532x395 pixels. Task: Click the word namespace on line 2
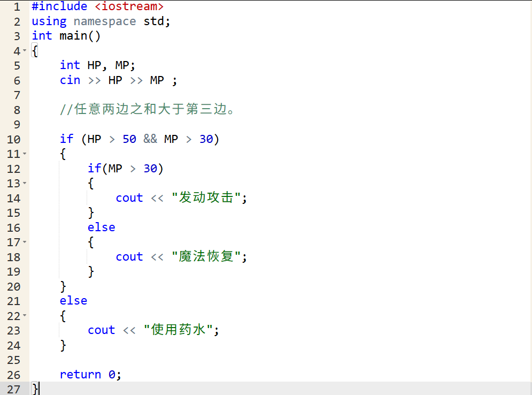pos(104,21)
